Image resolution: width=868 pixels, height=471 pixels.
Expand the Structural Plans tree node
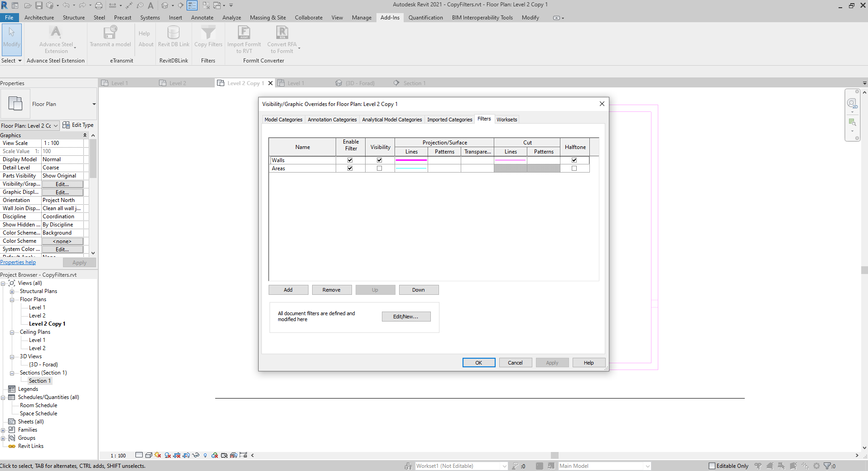12,291
